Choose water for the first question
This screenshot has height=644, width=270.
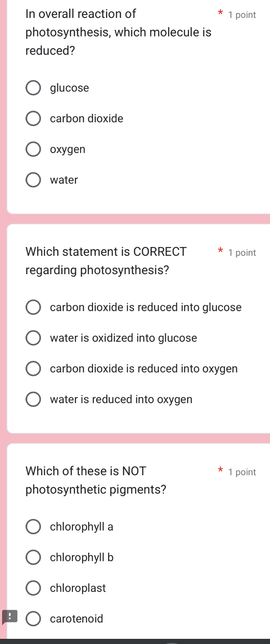click(x=33, y=180)
